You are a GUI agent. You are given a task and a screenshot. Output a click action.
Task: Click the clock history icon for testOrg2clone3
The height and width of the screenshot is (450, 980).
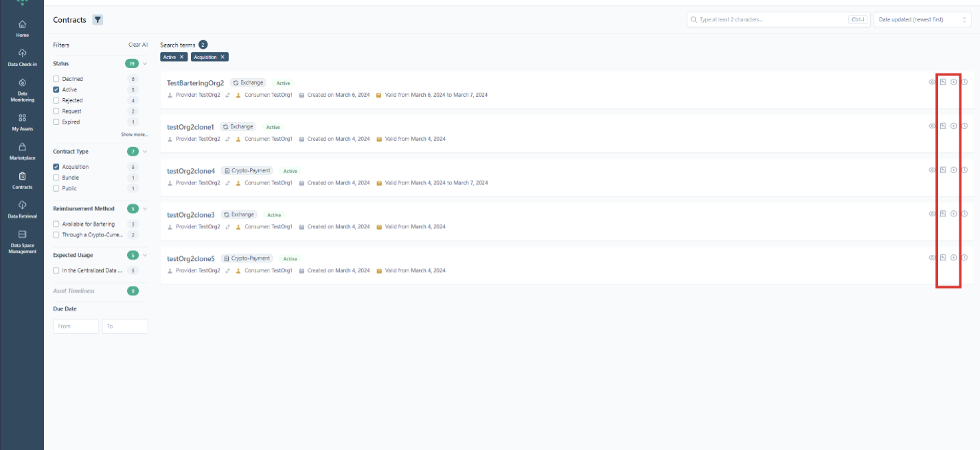(964, 214)
